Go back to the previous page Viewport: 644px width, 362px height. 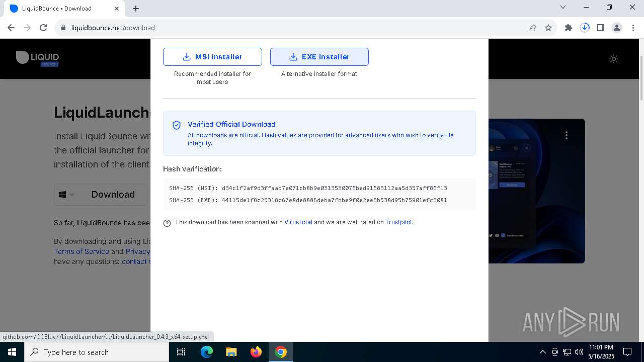coord(11,28)
